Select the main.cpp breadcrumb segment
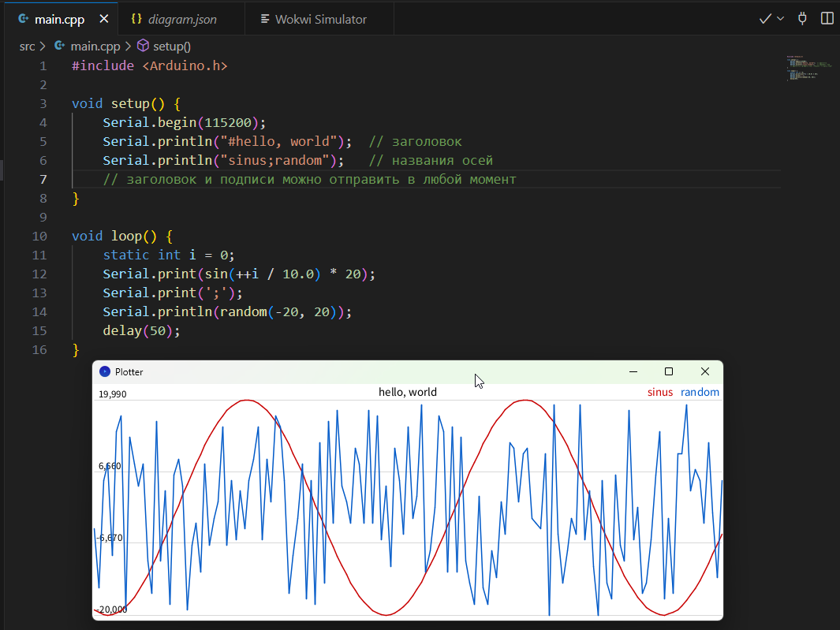This screenshot has width=840, height=630. pyautogui.click(x=95, y=47)
